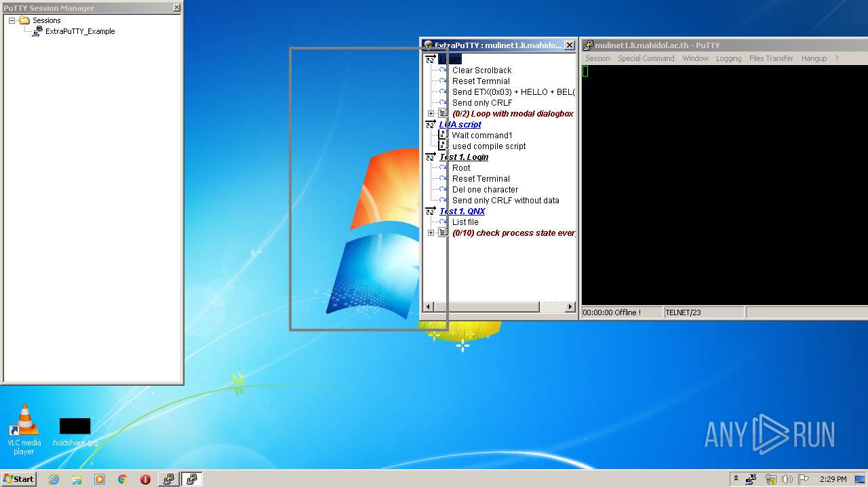The image size is (868, 488).
Task: Select Reset Terminal under Test 1. Login
Action: [x=481, y=179]
